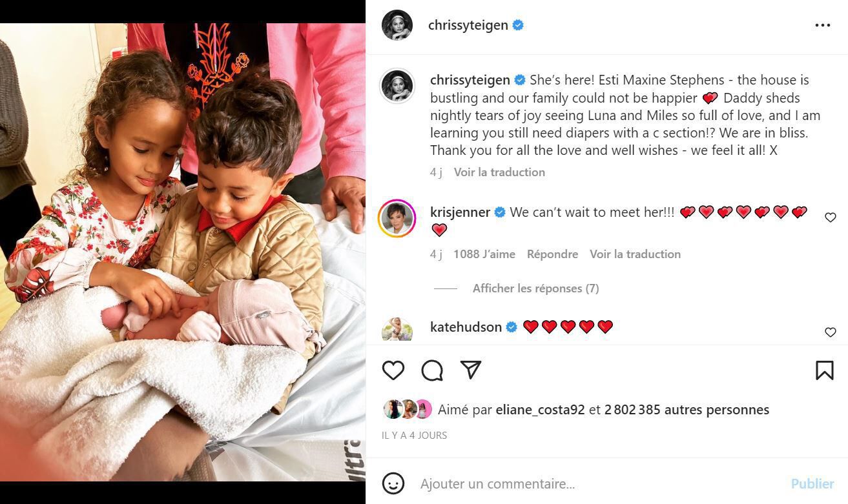
Task: Open chrissyteigen profile picture in header
Action: point(397,25)
